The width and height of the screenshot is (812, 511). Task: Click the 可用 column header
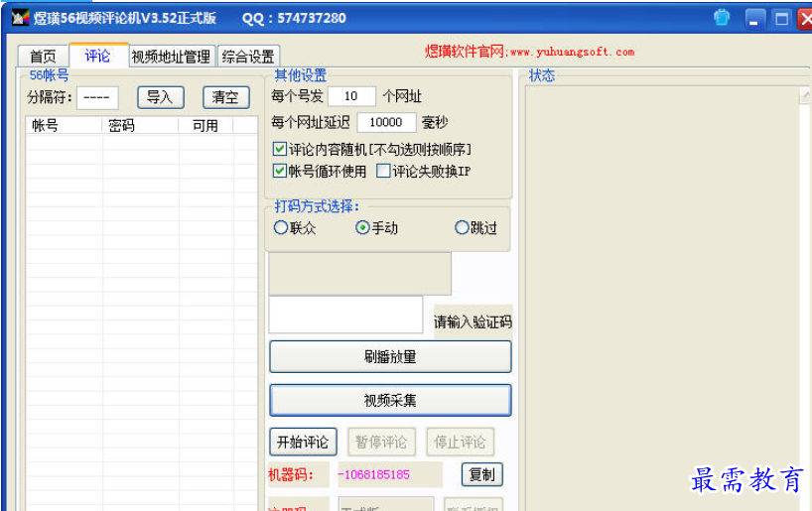205,125
